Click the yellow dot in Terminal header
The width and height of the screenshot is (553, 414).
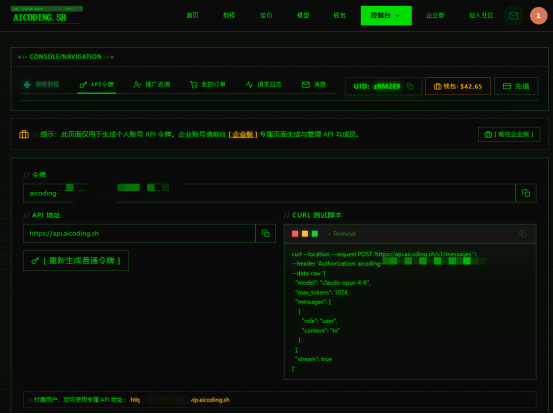pos(305,234)
